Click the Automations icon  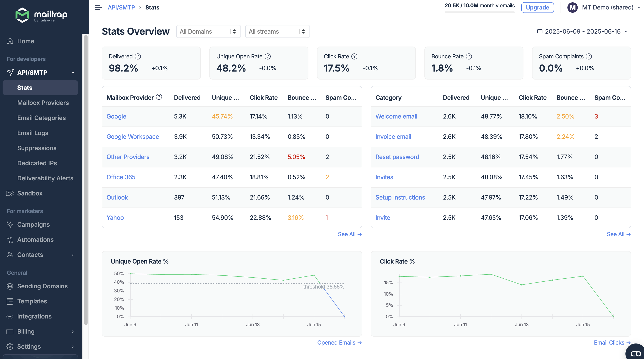click(10, 239)
